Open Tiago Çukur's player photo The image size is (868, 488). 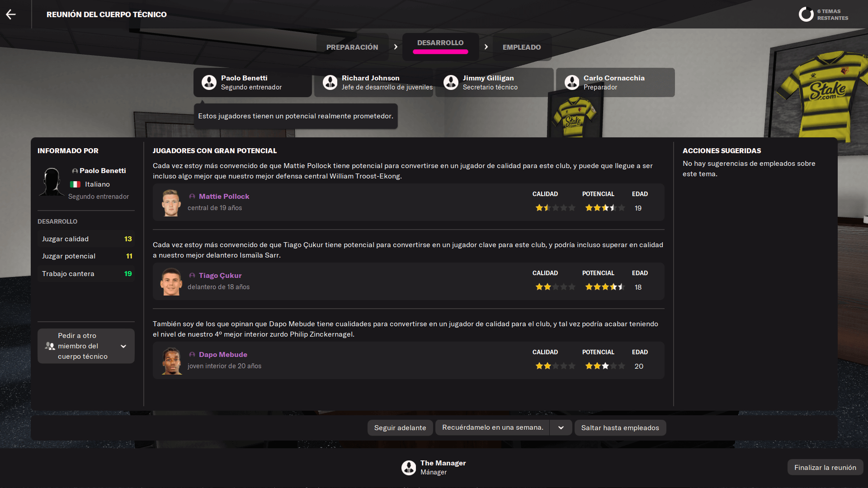point(171,282)
